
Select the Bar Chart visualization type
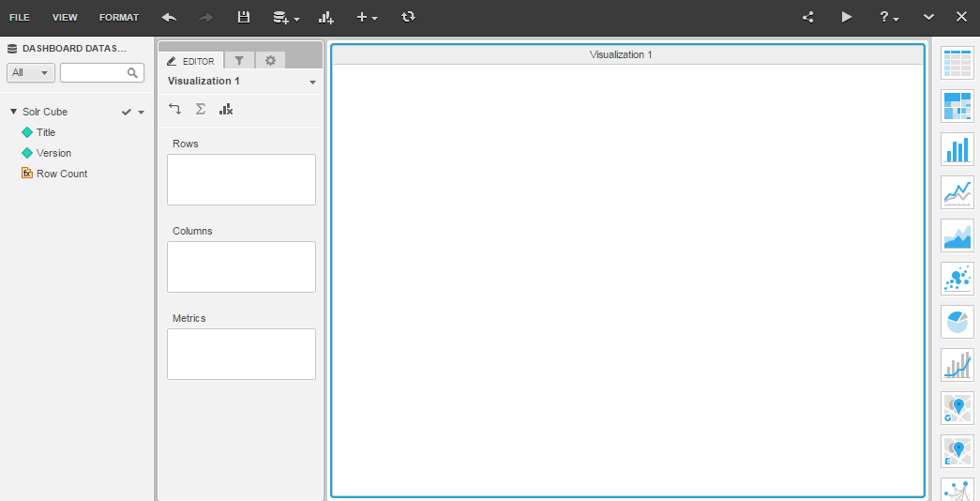(957, 149)
